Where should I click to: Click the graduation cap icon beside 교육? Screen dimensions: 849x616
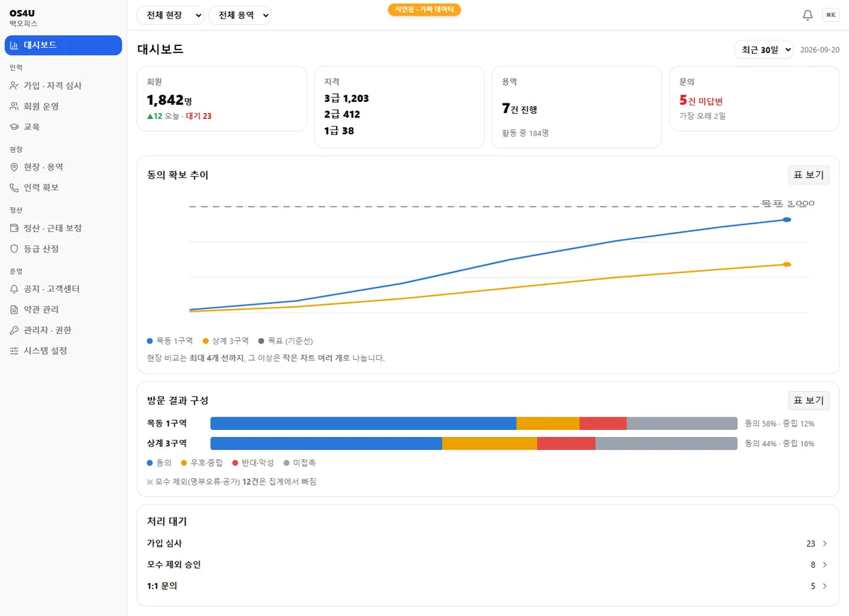pyautogui.click(x=14, y=127)
